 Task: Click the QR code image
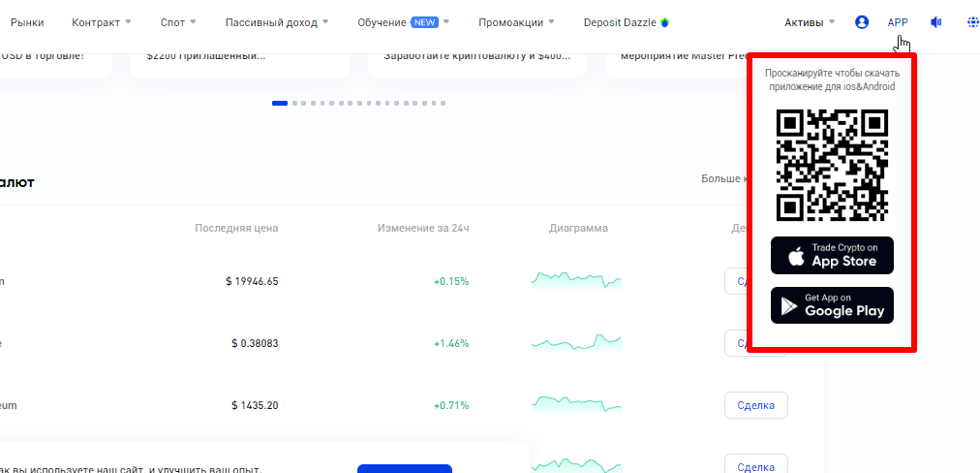(832, 164)
